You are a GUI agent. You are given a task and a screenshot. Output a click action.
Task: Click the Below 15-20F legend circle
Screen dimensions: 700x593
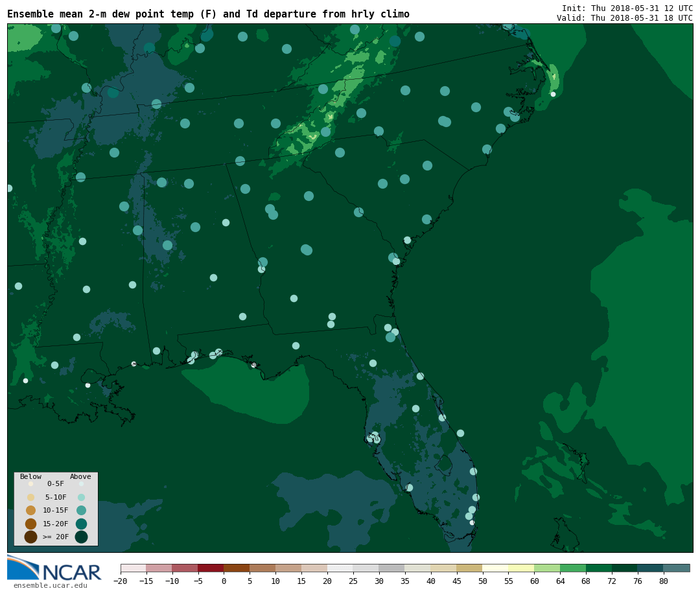pos(31,524)
